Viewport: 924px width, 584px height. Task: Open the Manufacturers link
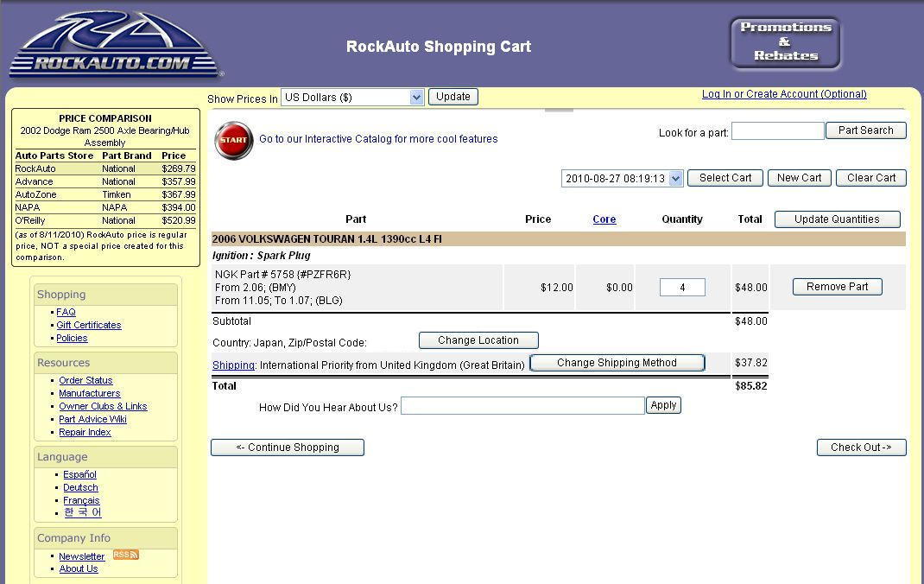coord(90,394)
